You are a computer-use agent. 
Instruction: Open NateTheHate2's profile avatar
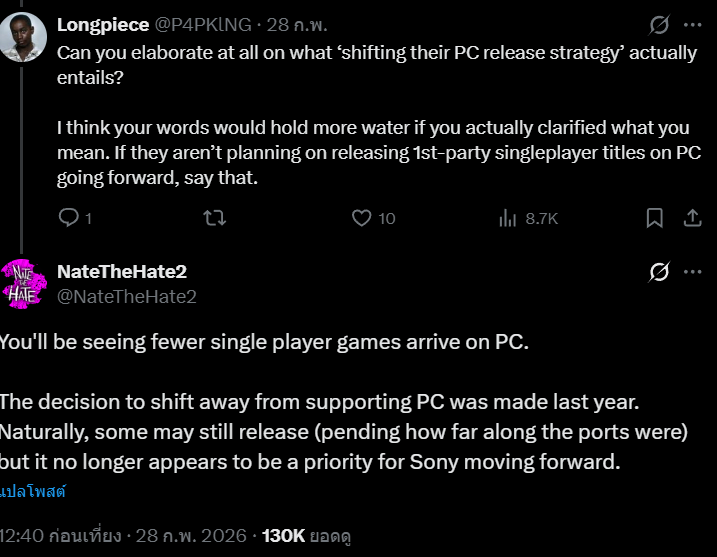(x=23, y=283)
